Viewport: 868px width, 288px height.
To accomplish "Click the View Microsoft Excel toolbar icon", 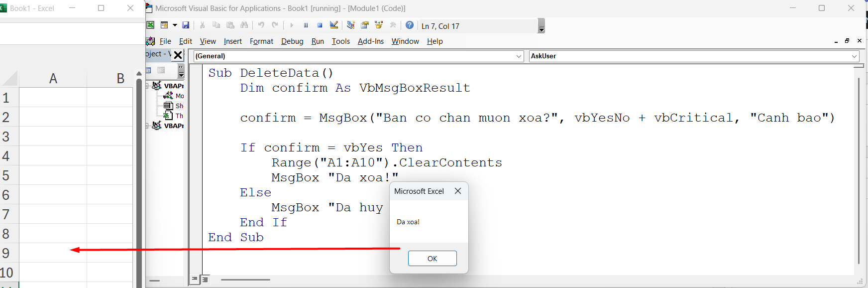I will coord(150,25).
